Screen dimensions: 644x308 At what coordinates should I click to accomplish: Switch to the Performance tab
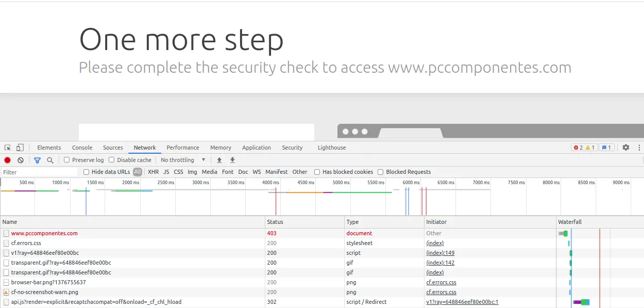coord(183,148)
